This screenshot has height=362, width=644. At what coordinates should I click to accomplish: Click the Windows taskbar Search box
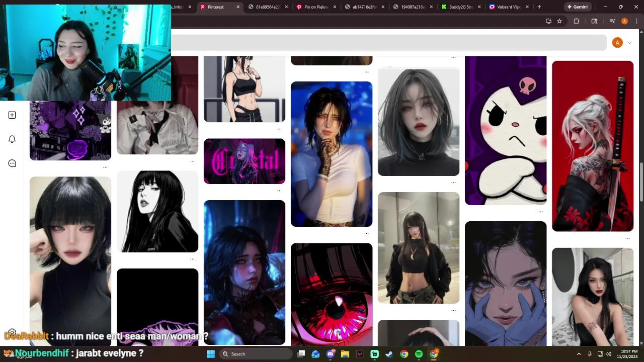click(256, 354)
